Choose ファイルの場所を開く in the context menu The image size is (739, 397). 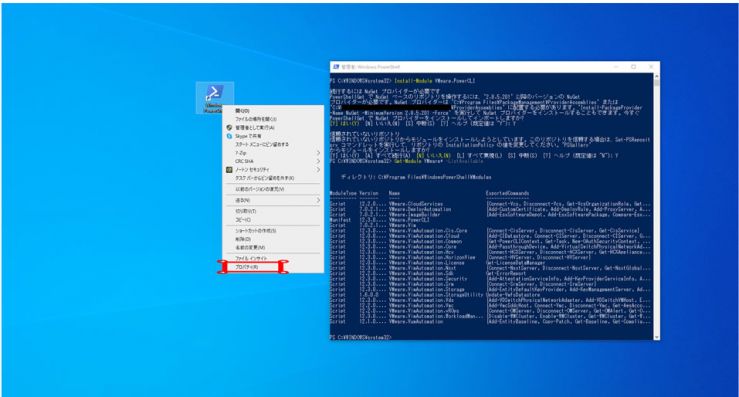(x=273, y=119)
